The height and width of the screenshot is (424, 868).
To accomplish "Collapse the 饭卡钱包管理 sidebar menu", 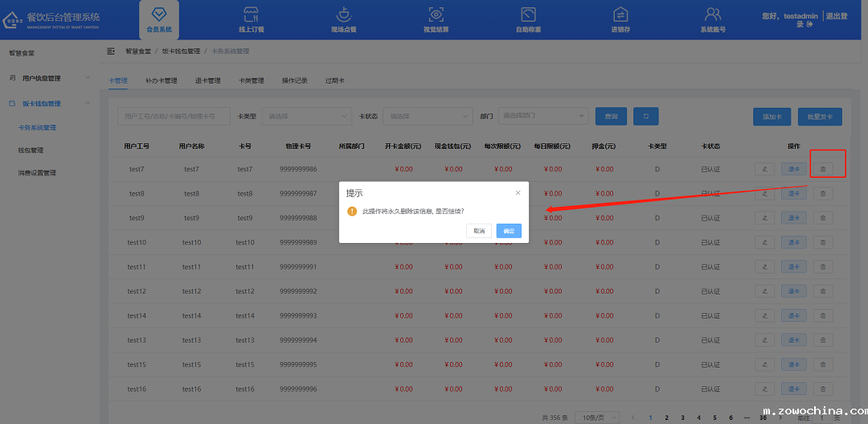I will 50,103.
